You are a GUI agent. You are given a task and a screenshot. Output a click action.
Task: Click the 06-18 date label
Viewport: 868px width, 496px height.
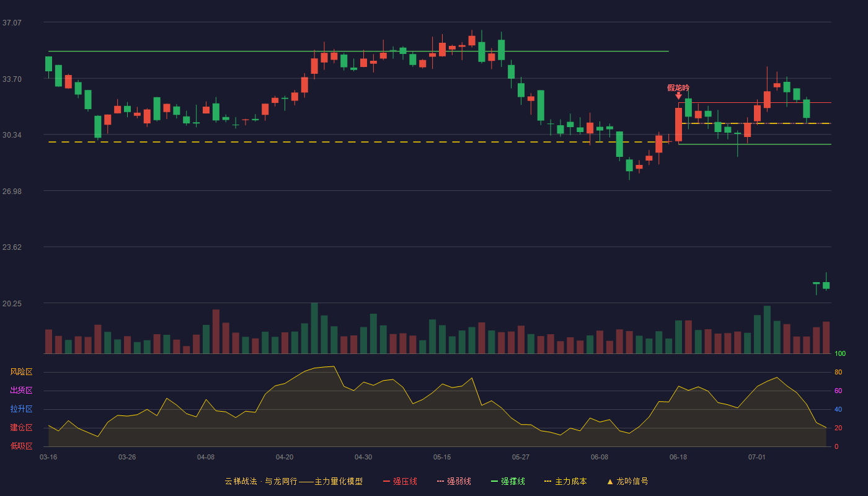point(678,457)
